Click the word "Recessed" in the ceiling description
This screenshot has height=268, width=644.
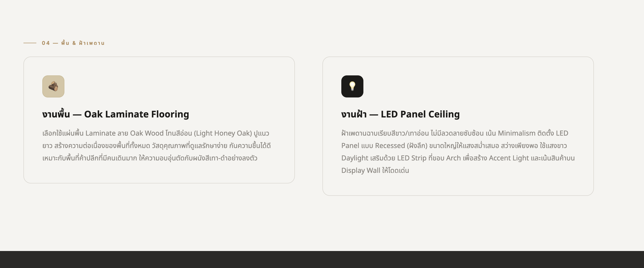390,146
